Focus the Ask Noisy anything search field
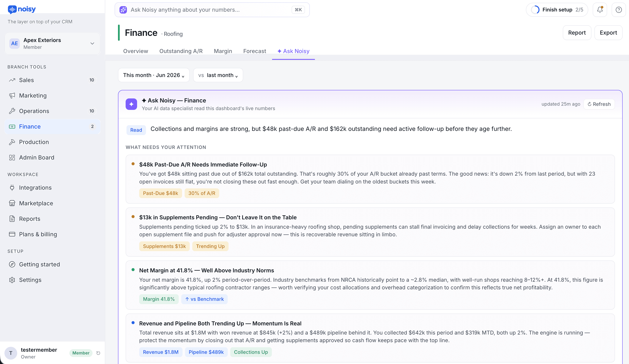This screenshot has width=629, height=364. (x=212, y=10)
